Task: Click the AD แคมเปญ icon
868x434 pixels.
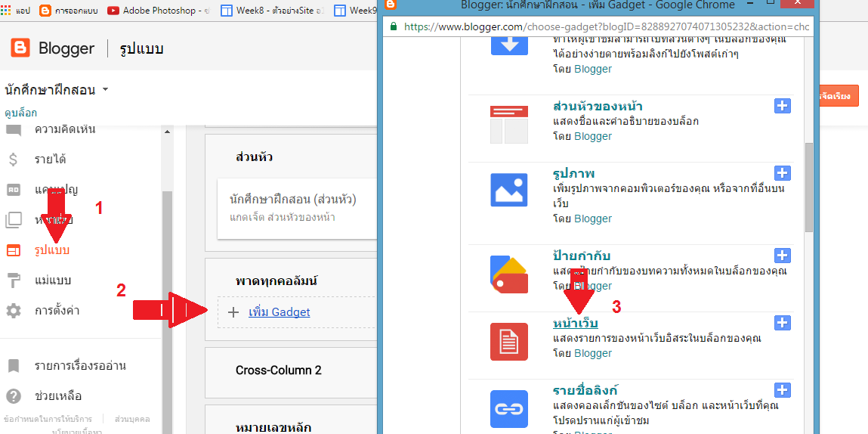Action: pos(14,190)
